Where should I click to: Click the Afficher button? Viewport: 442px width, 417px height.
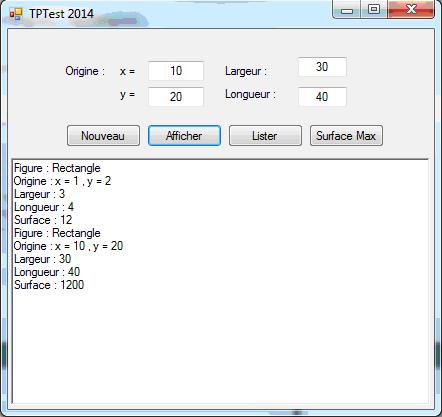click(x=184, y=136)
